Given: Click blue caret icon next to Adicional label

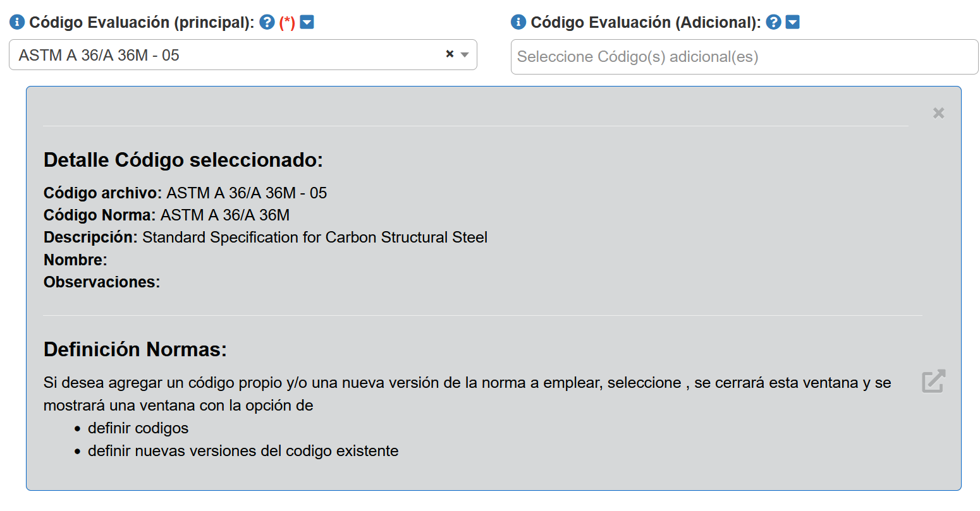Looking at the screenshot, I should point(792,22).
